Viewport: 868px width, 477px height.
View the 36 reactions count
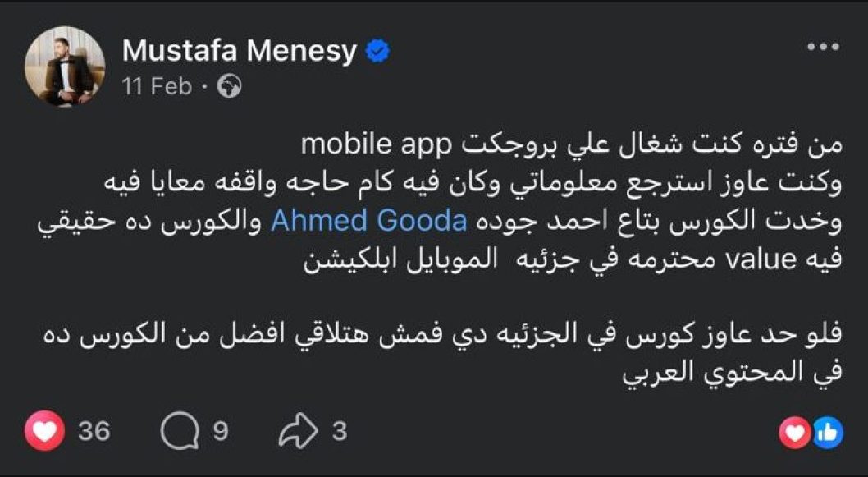click(94, 432)
